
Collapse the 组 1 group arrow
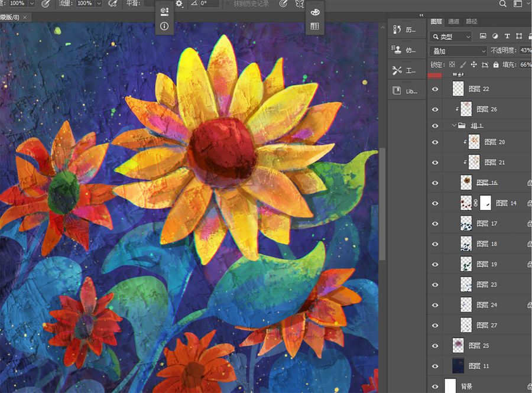(x=455, y=125)
